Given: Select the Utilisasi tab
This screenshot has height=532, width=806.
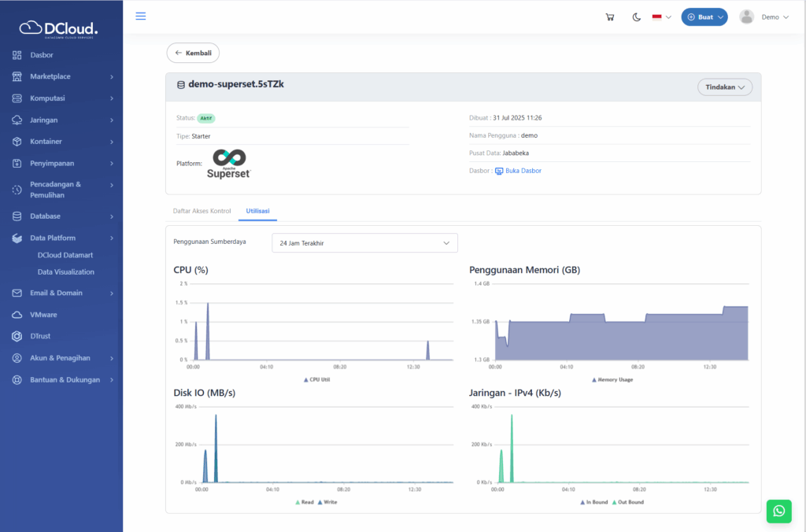Looking at the screenshot, I should point(257,211).
